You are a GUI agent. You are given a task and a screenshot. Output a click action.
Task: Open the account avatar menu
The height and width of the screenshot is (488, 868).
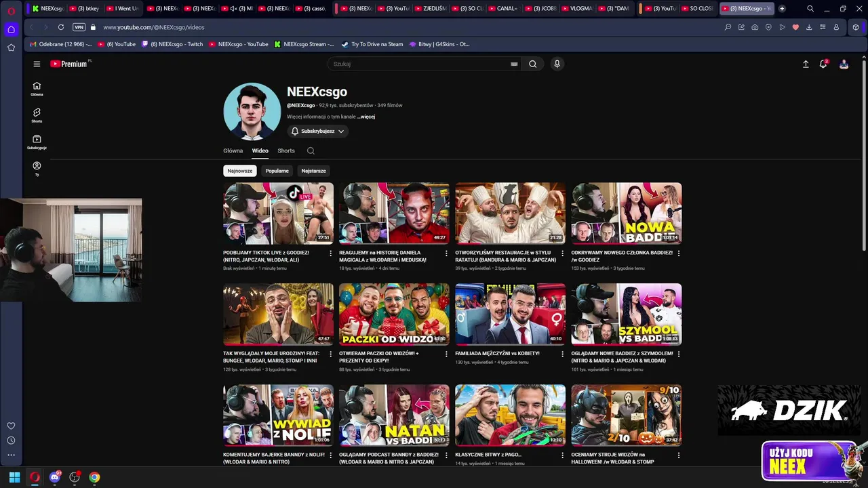(x=844, y=64)
